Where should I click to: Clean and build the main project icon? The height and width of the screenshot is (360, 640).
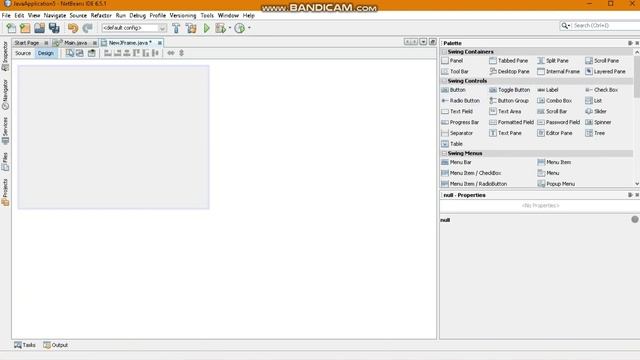pyautogui.click(x=191, y=28)
